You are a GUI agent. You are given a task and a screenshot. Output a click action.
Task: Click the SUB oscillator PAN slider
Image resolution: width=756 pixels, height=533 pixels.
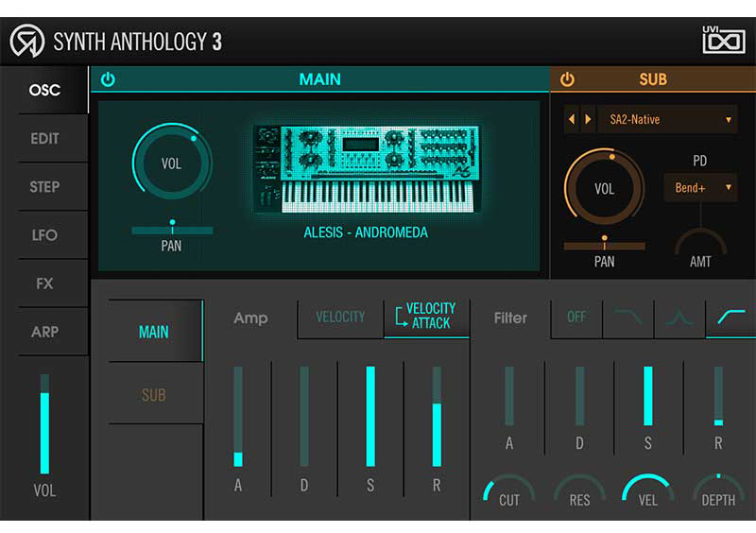604,246
